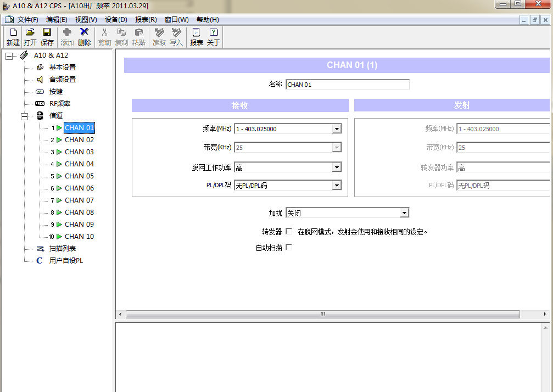Collapse the 信道 channel tree node
The height and width of the screenshot is (392, 553).
24,116
